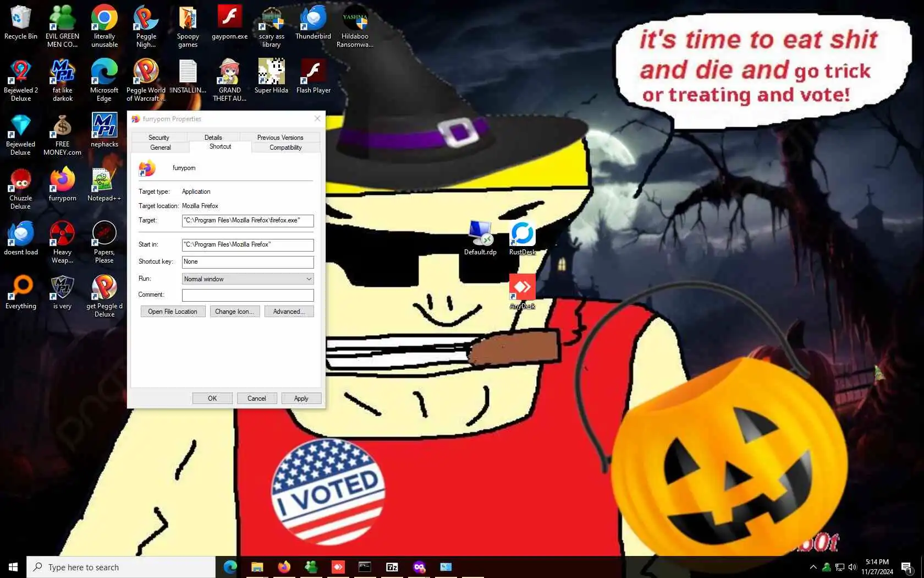Image resolution: width=924 pixels, height=578 pixels.
Task: Select the 'fat like darkok' desktop shortcut
Action: click(62, 80)
